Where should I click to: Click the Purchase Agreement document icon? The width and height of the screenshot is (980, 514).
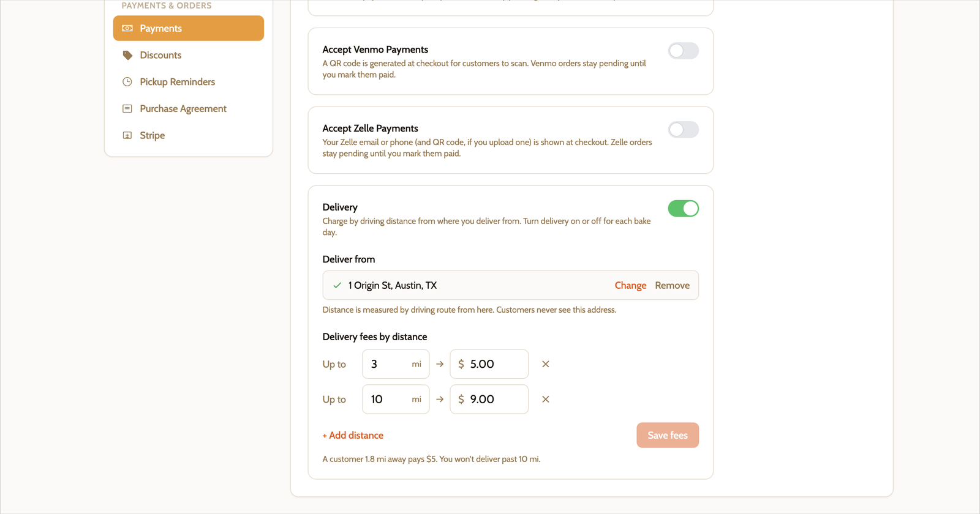pos(127,109)
